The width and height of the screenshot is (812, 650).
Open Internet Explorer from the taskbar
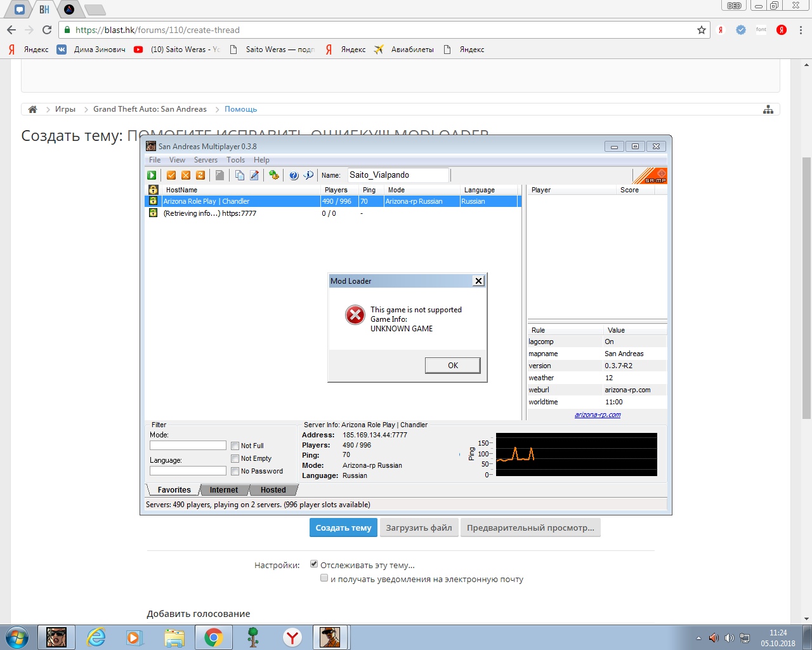click(x=96, y=637)
